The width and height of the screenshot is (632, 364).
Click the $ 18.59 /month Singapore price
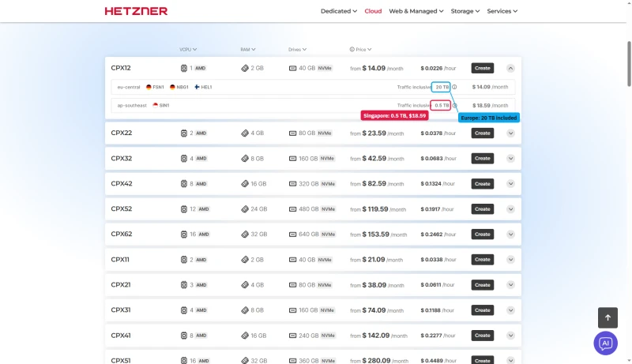coord(490,106)
